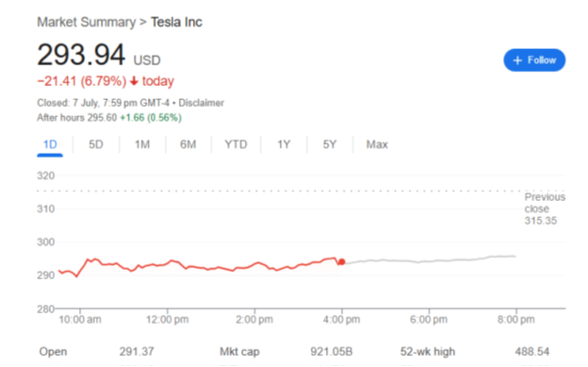This screenshot has width=588, height=367.
Task: Click the 293.94 price value
Action: 81,55
